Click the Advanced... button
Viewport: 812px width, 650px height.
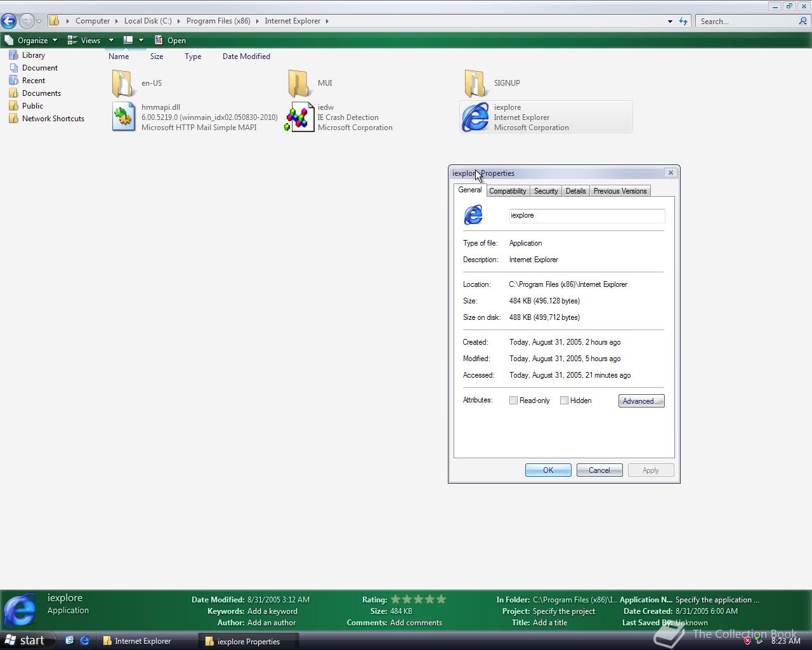pos(641,401)
